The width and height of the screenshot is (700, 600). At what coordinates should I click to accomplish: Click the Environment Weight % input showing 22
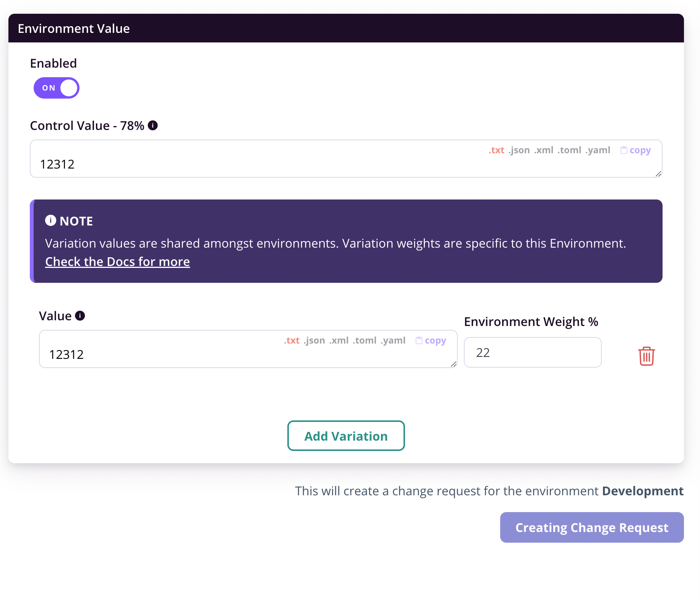point(532,352)
